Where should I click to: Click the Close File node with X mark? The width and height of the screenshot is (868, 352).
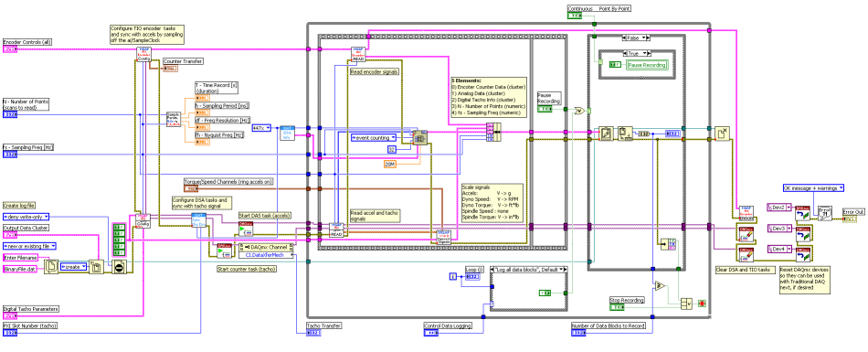click(722, 133)
